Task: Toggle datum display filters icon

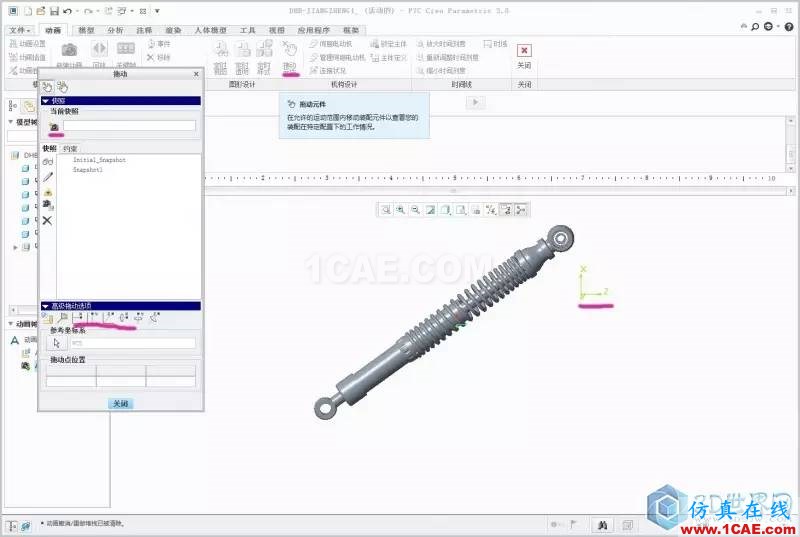Action: pos(491,210)
